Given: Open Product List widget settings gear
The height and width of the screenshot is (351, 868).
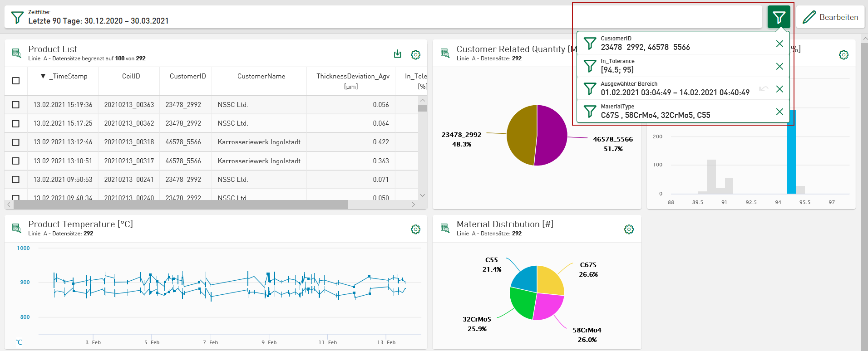Looking at the screenshot, I should (415, 55).
